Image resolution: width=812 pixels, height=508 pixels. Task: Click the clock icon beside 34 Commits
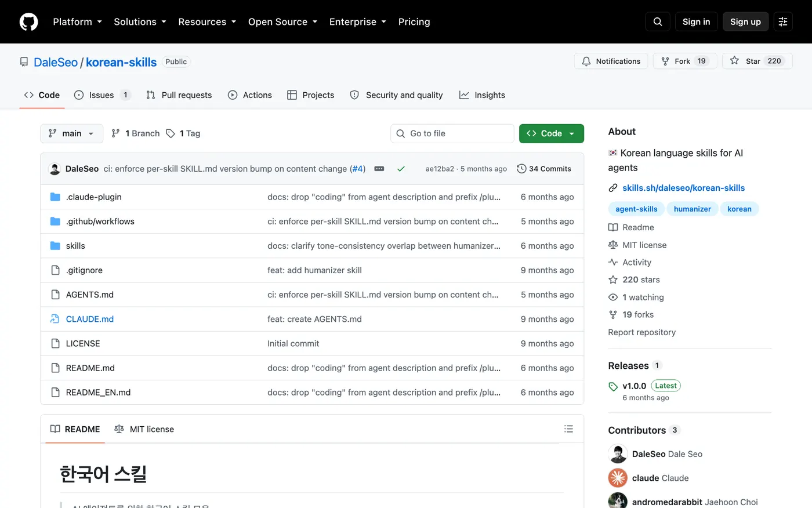(521, 169)
